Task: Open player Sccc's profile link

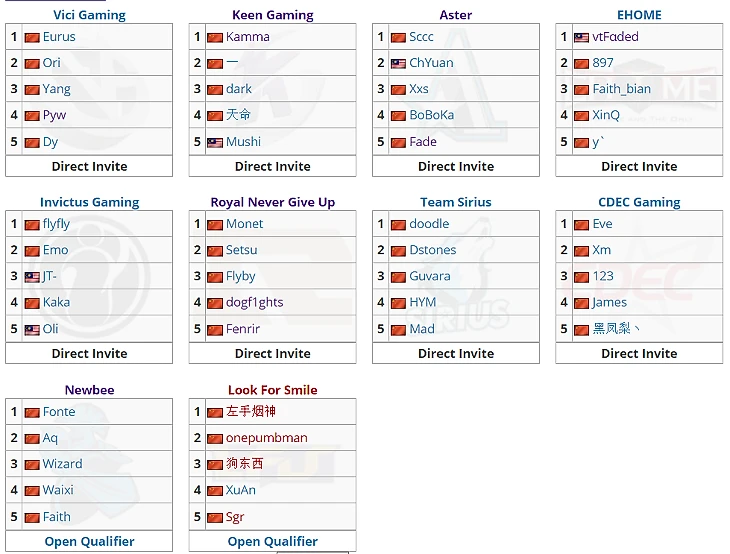Action: pos(421,37)
